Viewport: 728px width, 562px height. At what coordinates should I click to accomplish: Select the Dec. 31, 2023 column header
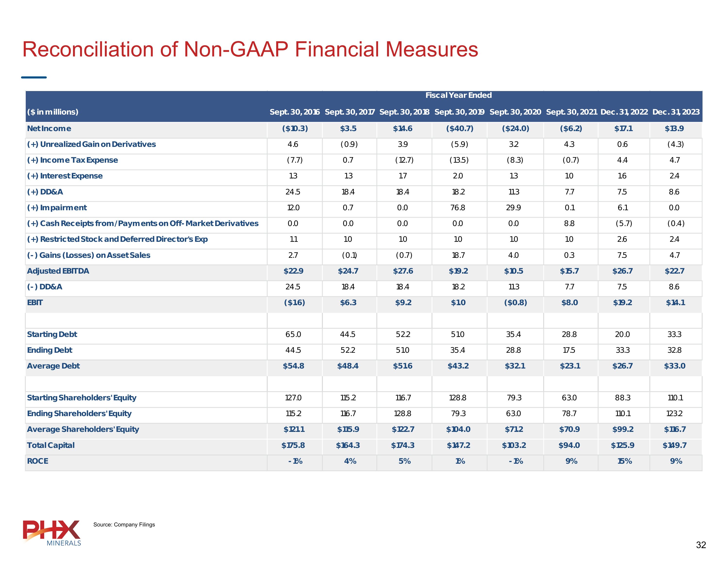click(x=676, y=112)
